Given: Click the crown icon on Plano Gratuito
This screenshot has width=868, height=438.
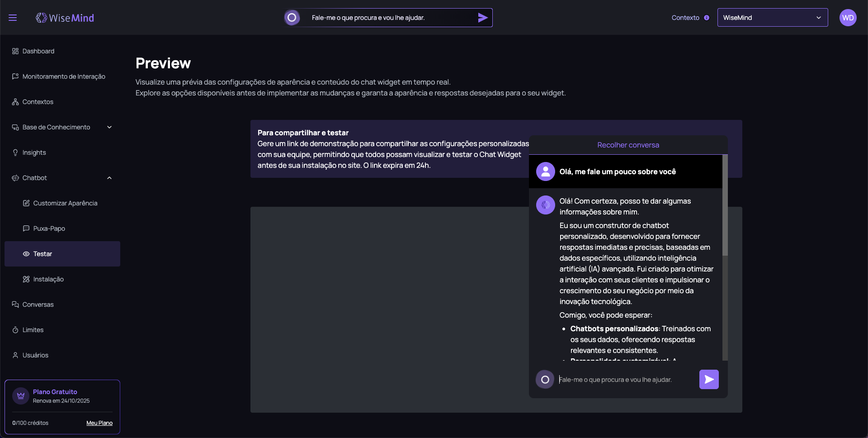Looking at the screenshot, I should pos(21,396).
